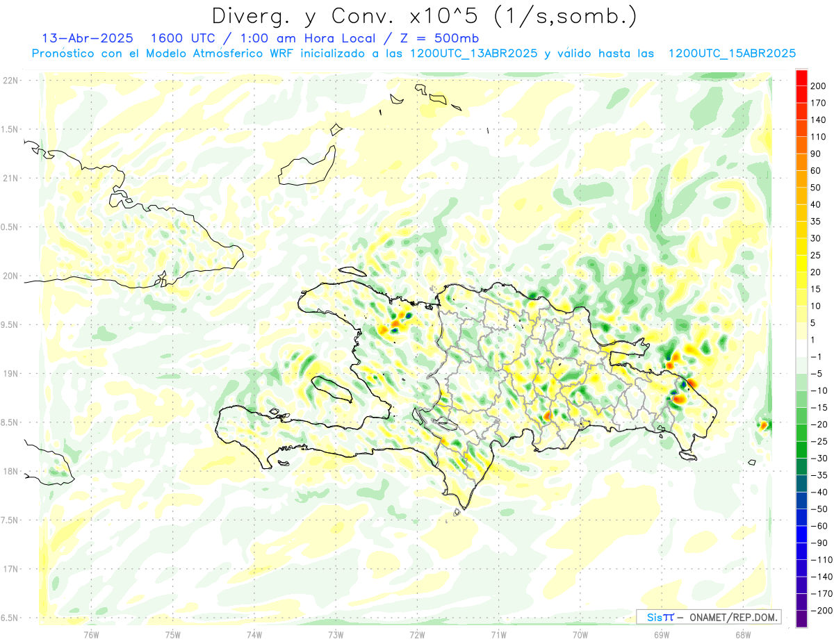Click the '74W' longitude label

click(254, 634)
